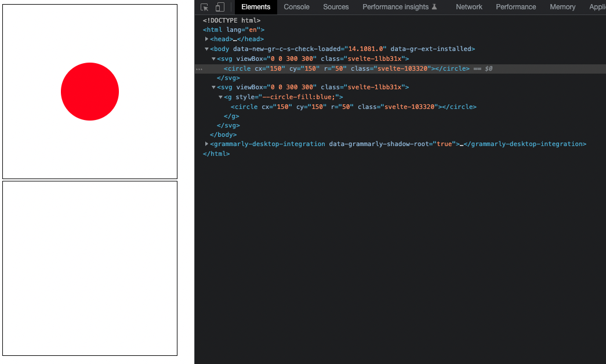Screen dimensions: 606x364
Task: Select the circle element inside the g tag
Action: [x=354, y=107]
